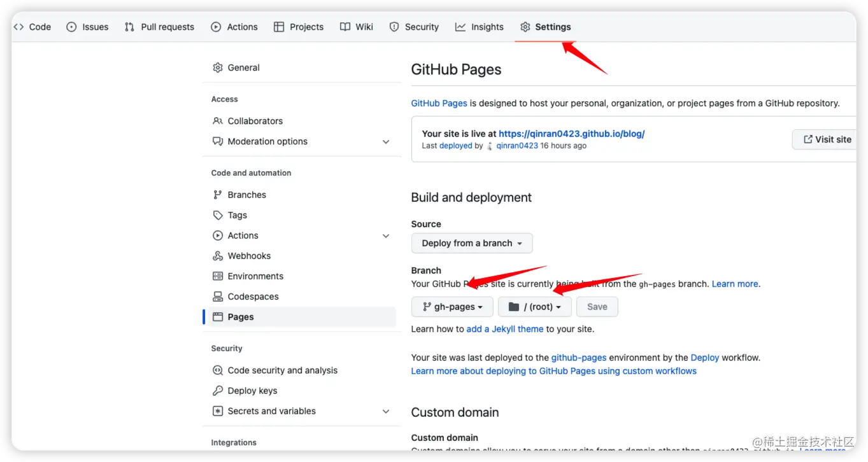Open the 'Deploy from a branch' source dropdown

tap(472, 243)
